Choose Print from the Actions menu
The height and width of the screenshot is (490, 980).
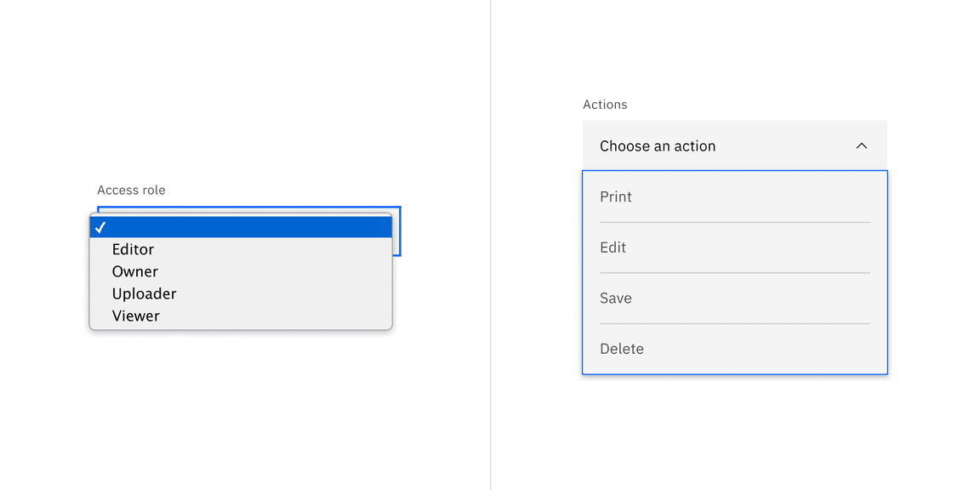[x=615, y=197]
